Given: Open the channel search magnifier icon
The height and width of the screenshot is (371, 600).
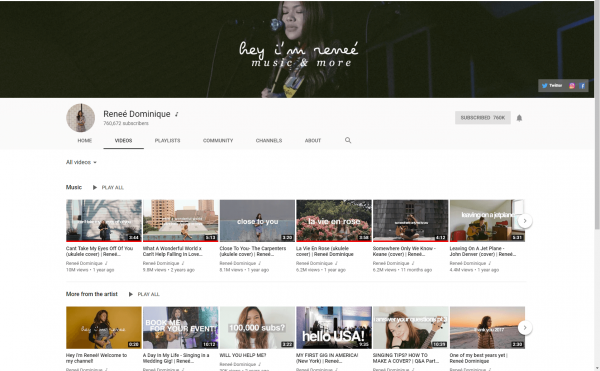Looking at the screenshot, I should point(348,140).
